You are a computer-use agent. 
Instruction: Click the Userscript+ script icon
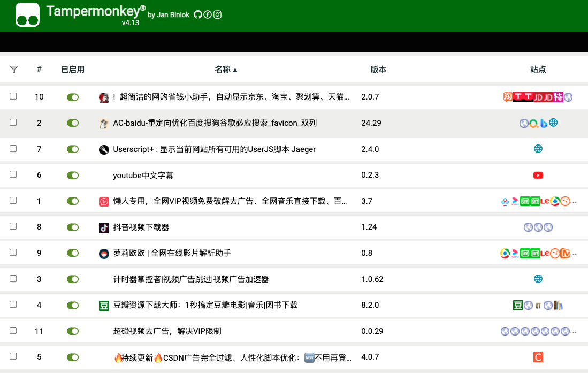pyautogui.click(x=104, y=149)
